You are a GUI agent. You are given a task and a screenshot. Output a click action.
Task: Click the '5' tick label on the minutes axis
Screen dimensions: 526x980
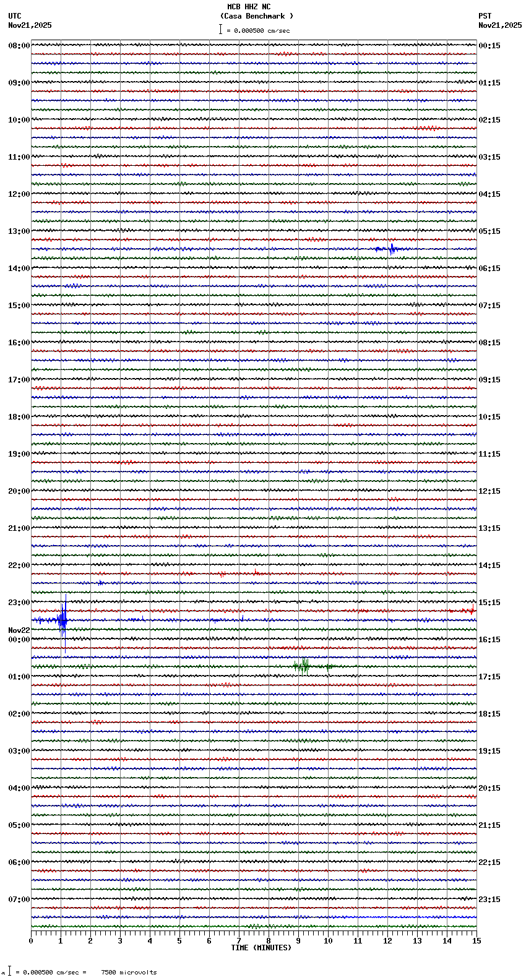[x=179, y=941]
